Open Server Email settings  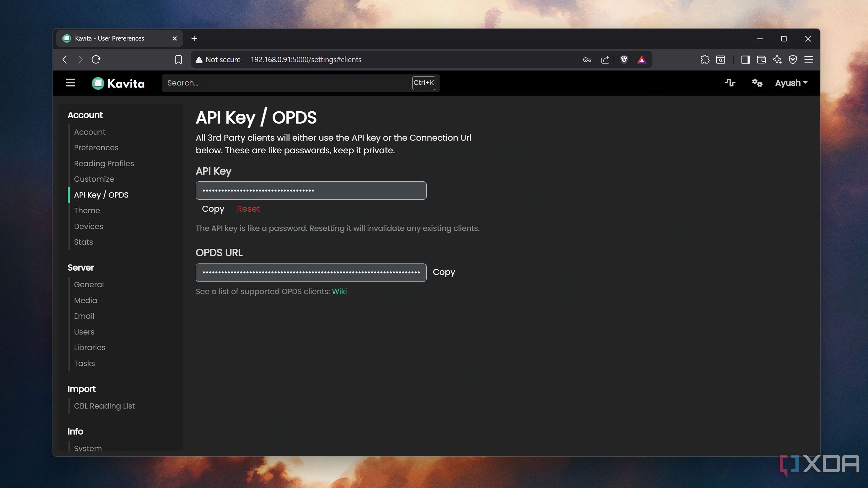tap(84, 316)
